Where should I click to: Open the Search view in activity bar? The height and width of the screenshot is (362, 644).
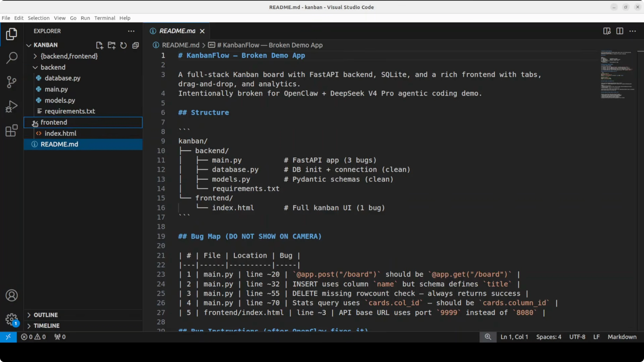12,58
